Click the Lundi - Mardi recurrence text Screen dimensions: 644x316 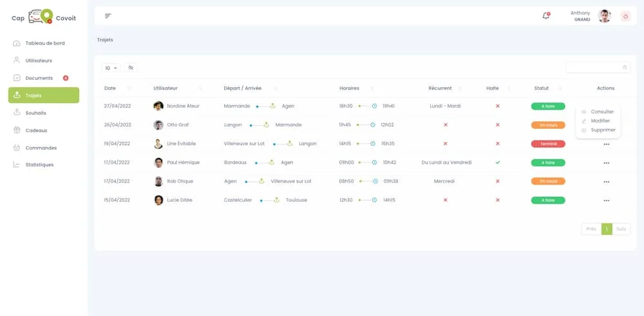pos(445,106)
